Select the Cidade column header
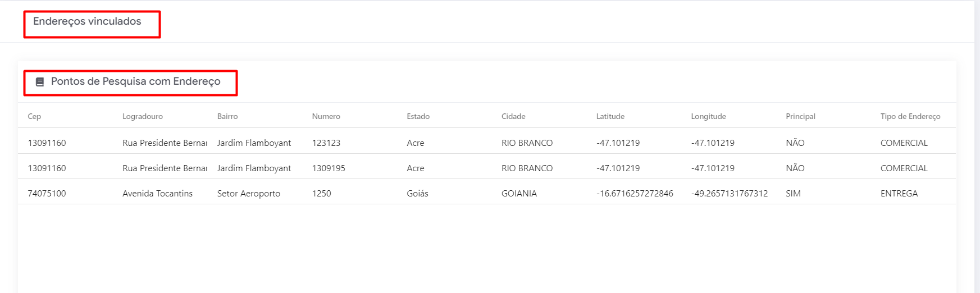 coord(513,116)
